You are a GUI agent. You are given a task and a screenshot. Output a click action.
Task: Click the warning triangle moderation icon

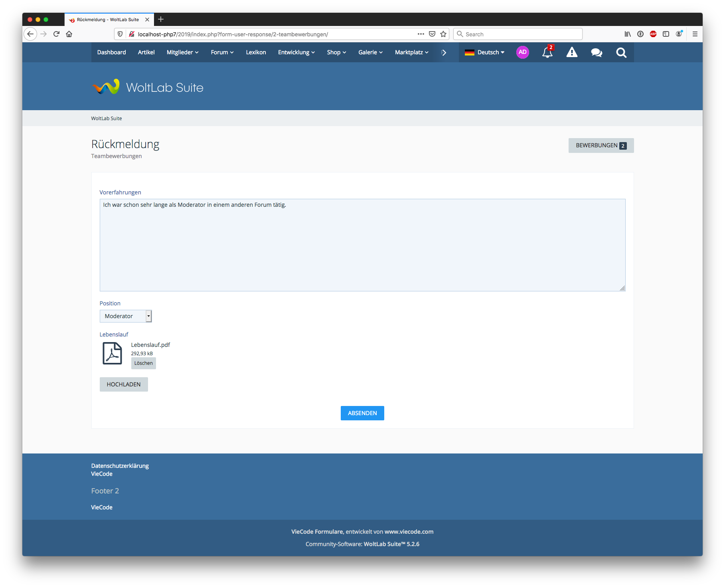click(572, 53)
